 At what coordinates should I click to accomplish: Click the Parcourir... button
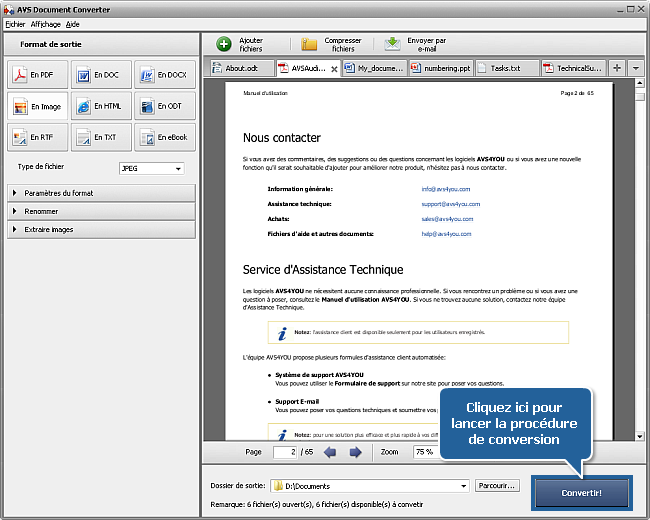(x=497, y=486)
